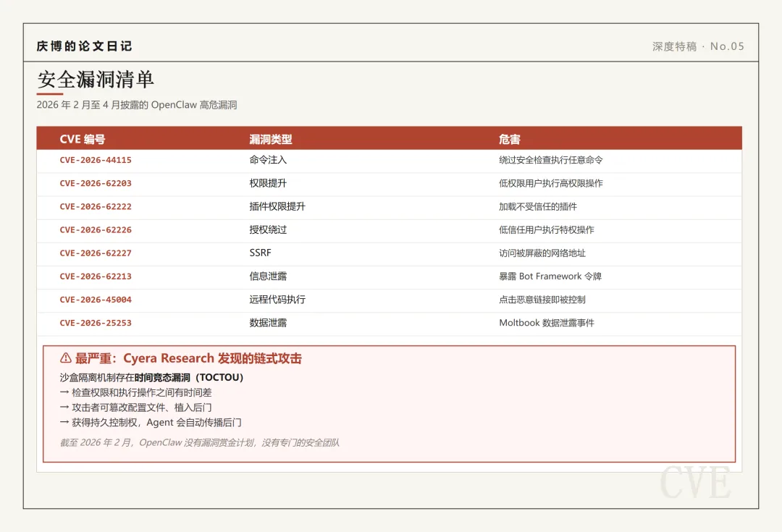Viewport: 782px width, 532px height.
Task: Click the type cell 数据泄露
Action: pos(269,323)
